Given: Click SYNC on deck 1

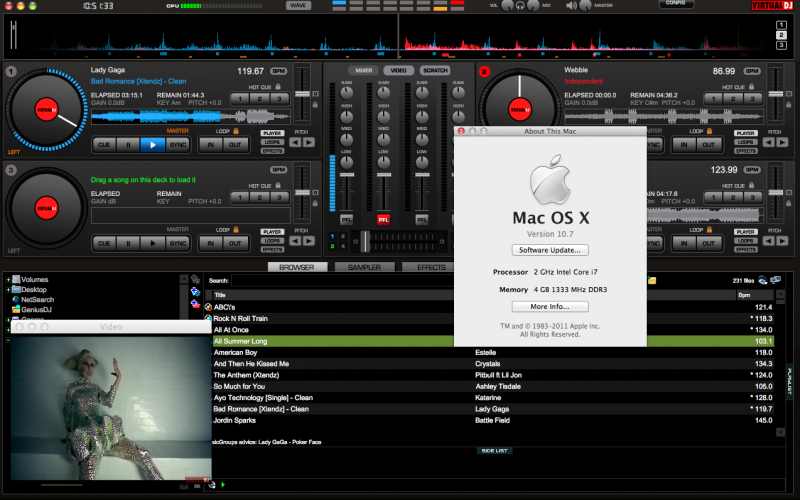Looking at the screenshot, I should 177,144.
